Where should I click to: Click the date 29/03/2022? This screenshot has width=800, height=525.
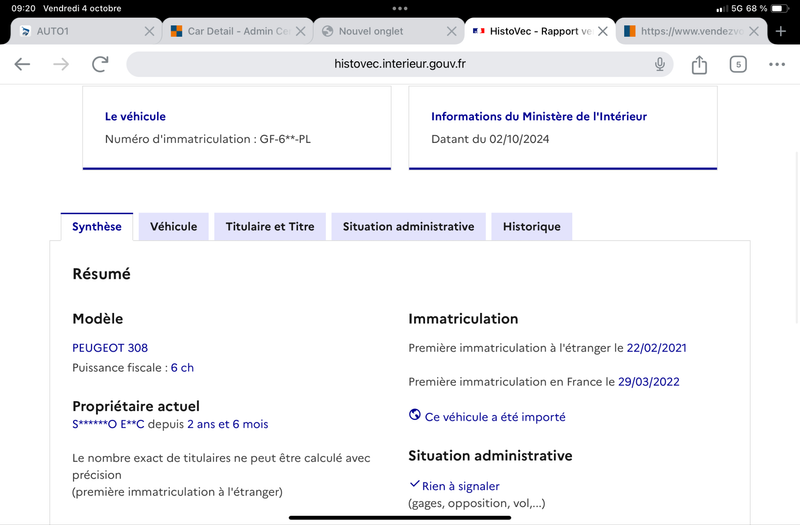(648, 382)
